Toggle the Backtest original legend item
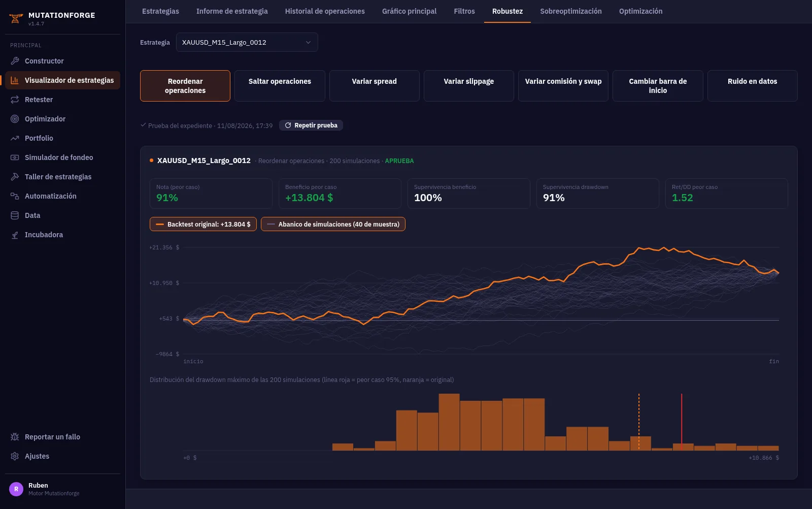 click(x=203, y=224)
